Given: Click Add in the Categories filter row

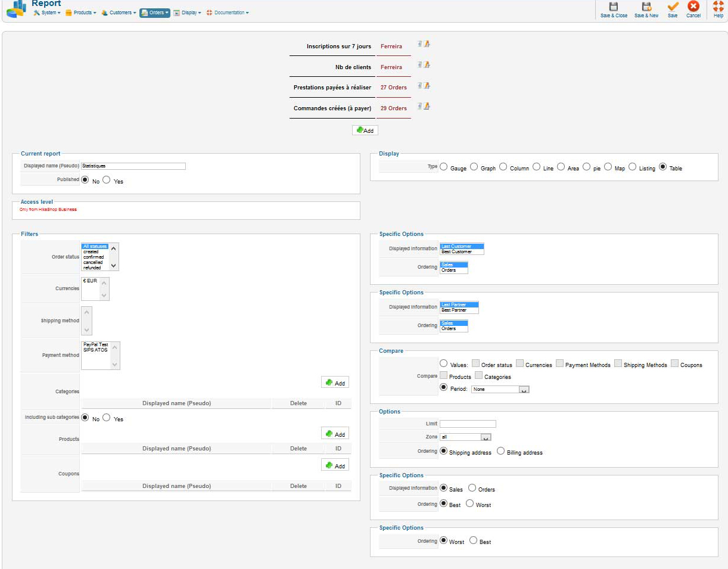Looking at the screenshot, I should point(335,383).
